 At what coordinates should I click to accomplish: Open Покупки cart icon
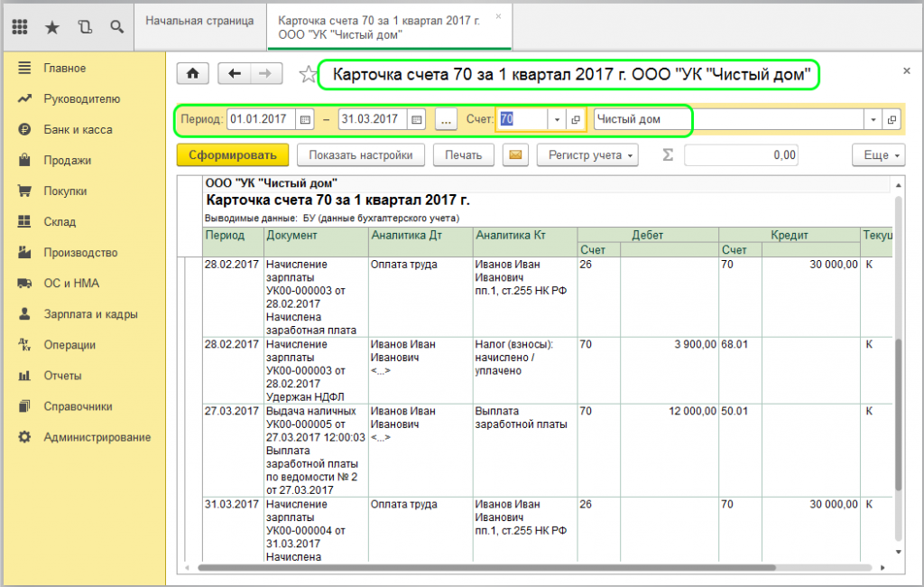[24, 191]
